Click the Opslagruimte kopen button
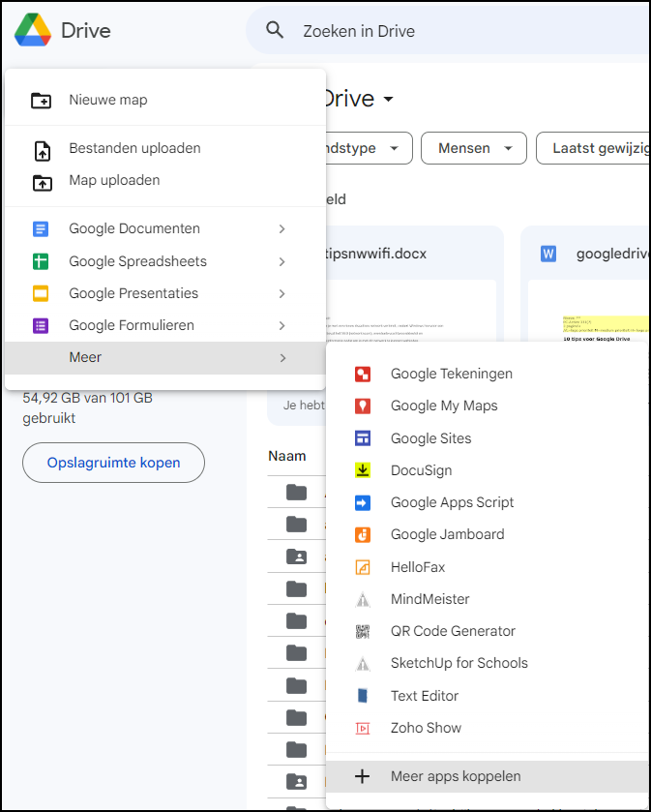Image resolution: width=651 pixels, height=812 pixels. pyautogui.click(x=113, y=463)
